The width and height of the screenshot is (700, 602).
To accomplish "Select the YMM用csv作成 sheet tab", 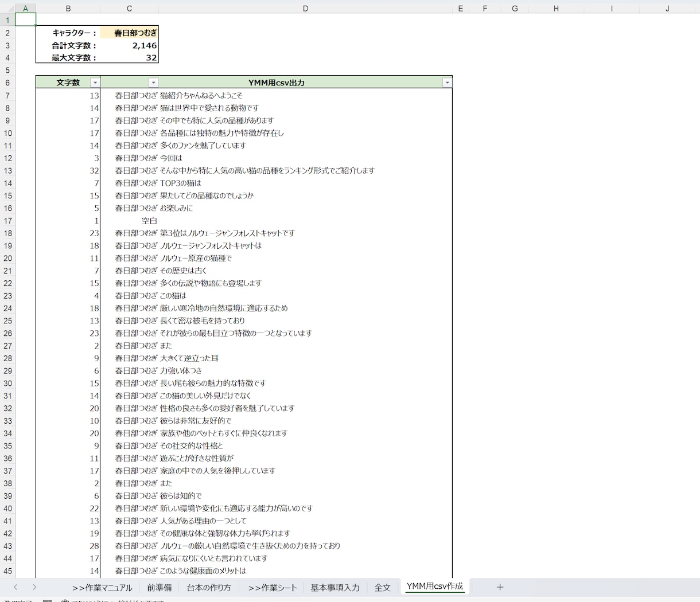I will coord(435,587).
